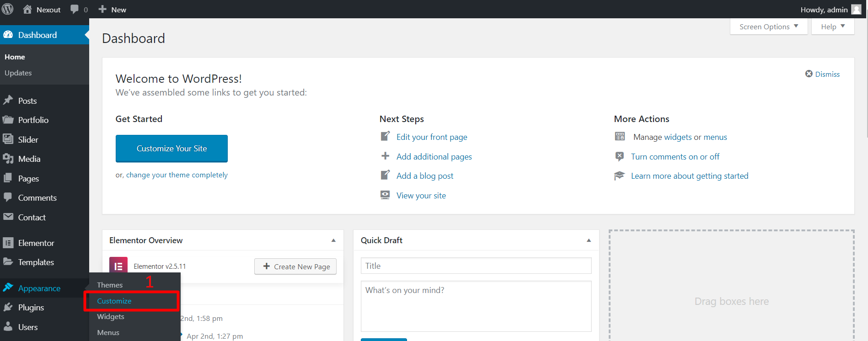868x341 pixels.
Task: Collapse the Quick Draft widget
Action: pyautogui.click(x=589, y=240)
